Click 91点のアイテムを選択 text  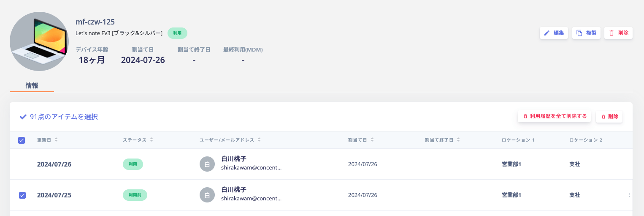click(x=64, y=117)
